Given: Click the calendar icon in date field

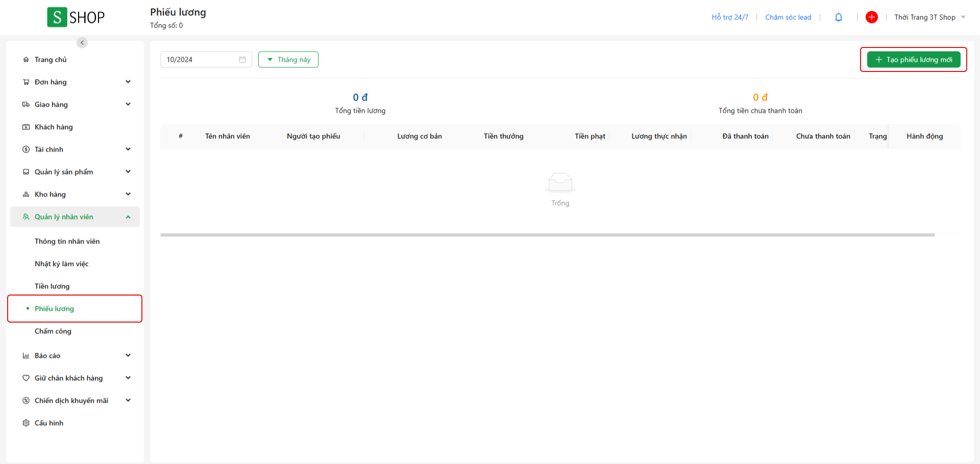Looking at the screenshot, I should click(x=242, y=60).
